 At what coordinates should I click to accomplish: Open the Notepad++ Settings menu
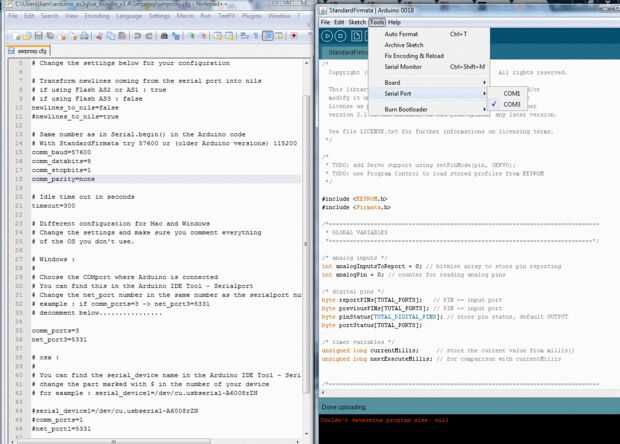[159, 16]
